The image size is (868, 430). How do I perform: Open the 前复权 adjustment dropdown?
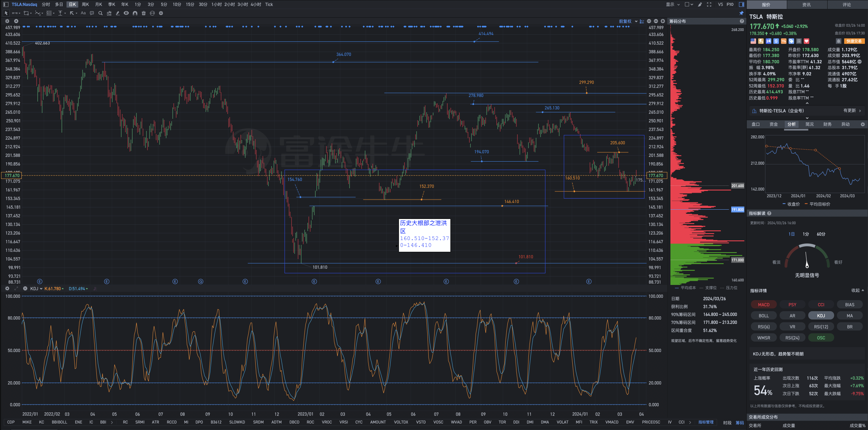(x=628, y=21)
